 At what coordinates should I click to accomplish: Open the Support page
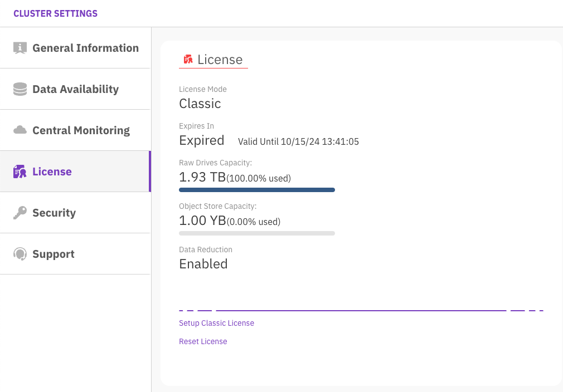click(53, 254)
